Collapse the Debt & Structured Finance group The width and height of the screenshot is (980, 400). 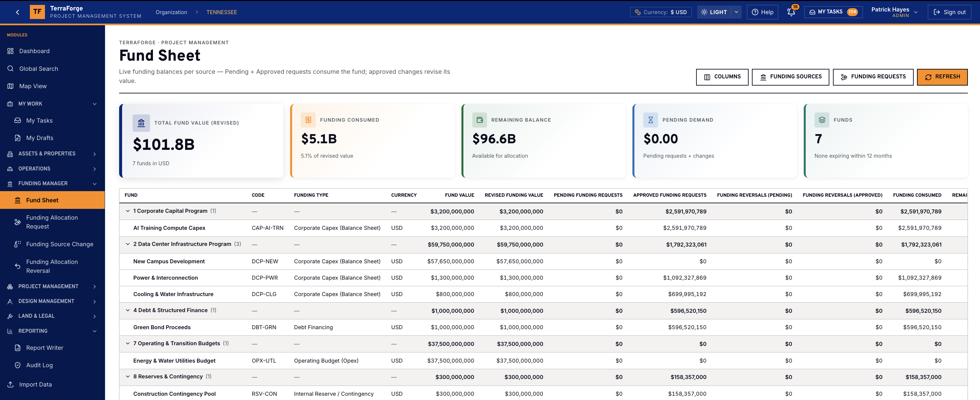coord(128,310)
